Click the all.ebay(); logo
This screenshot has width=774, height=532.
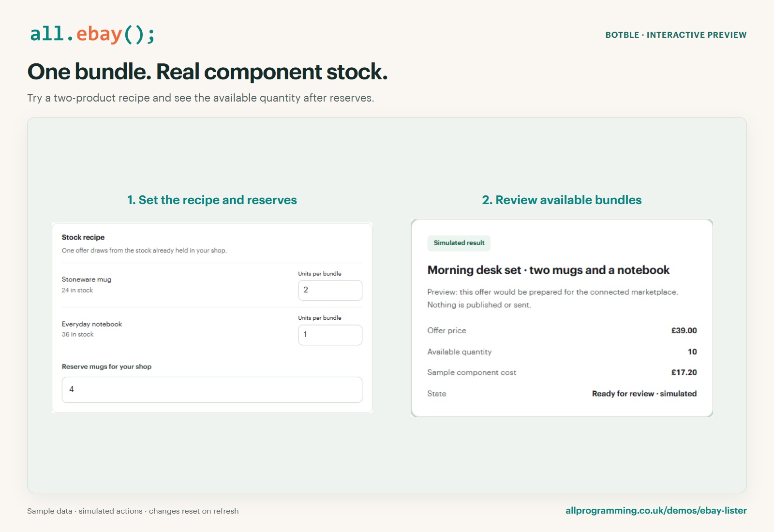pyautogui.click(x=92, y=34)
